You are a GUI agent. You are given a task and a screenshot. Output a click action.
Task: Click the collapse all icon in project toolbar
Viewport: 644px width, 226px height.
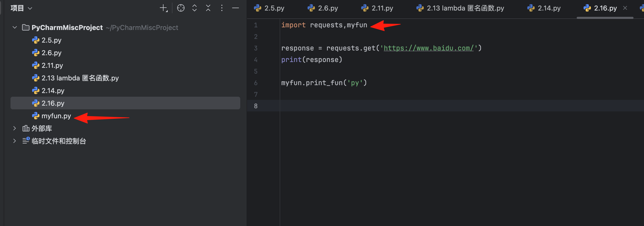click(x=208, y=8)
